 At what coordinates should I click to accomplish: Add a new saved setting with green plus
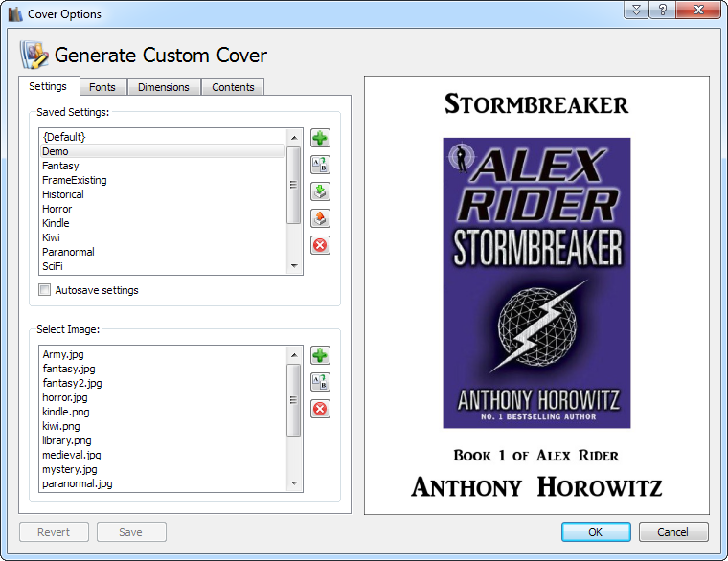(x=320, y=138)
